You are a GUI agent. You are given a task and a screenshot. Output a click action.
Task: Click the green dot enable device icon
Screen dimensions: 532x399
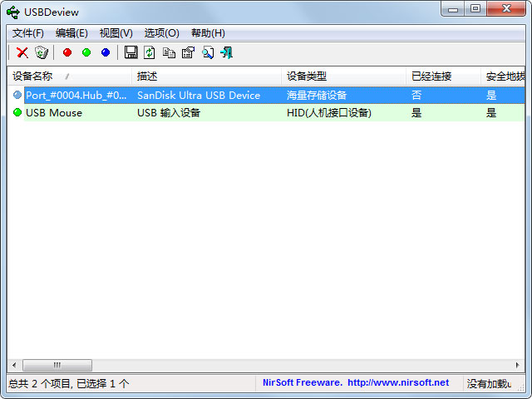[86, 52]
